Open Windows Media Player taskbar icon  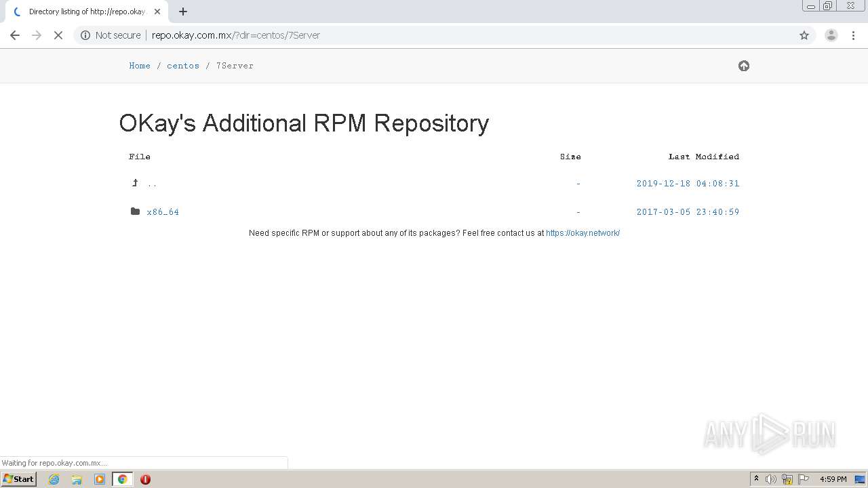pos(100,479)
